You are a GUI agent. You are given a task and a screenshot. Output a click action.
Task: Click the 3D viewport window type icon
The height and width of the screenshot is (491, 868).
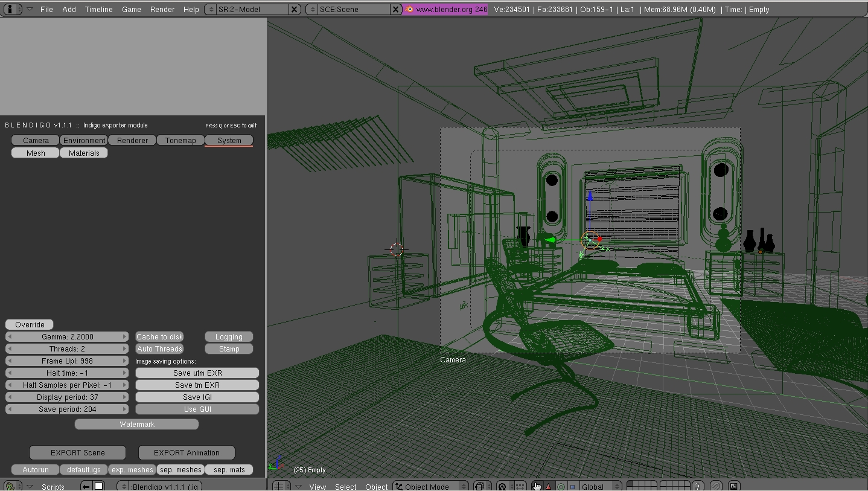(x=279, y=486)
